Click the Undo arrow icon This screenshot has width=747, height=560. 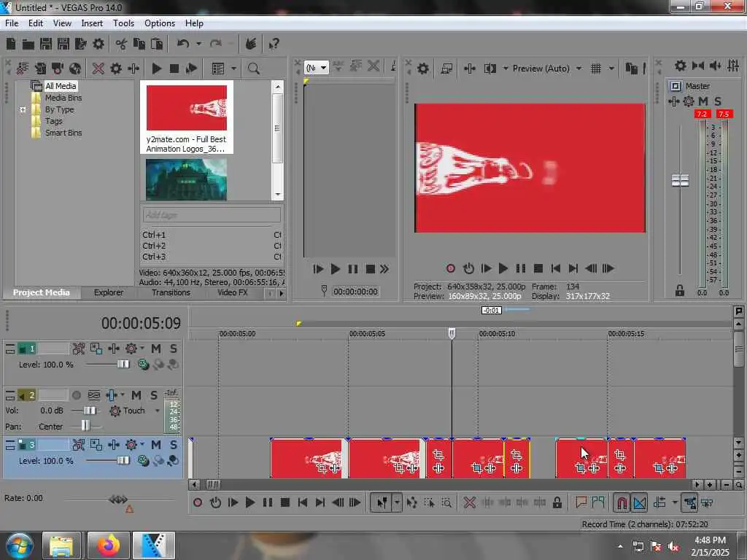183,44
